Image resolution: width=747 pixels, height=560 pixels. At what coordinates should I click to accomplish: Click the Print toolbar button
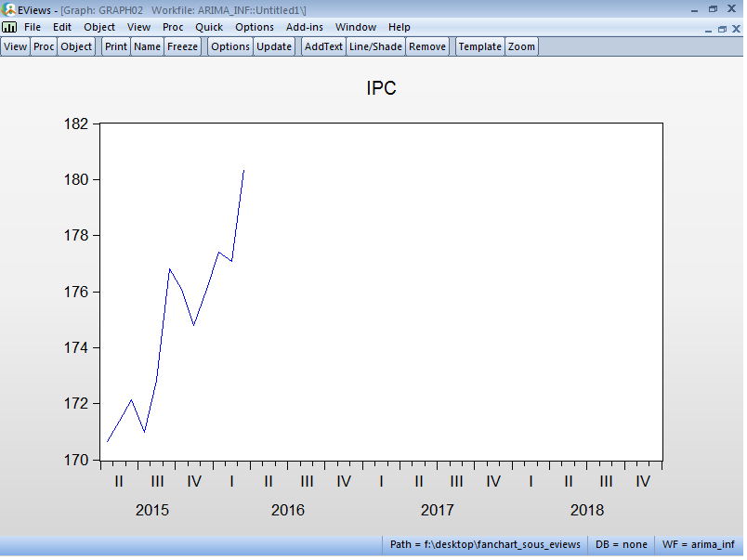(x=116, y=46)
